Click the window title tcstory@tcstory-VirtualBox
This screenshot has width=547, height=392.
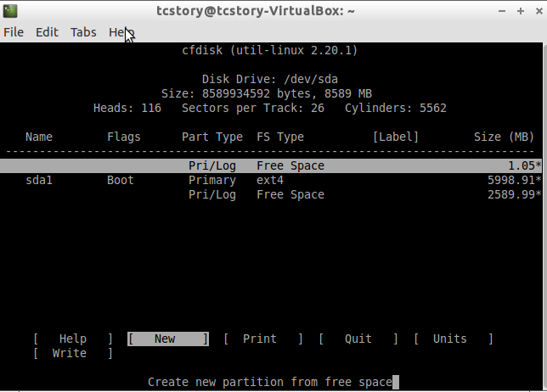(256, 11)
